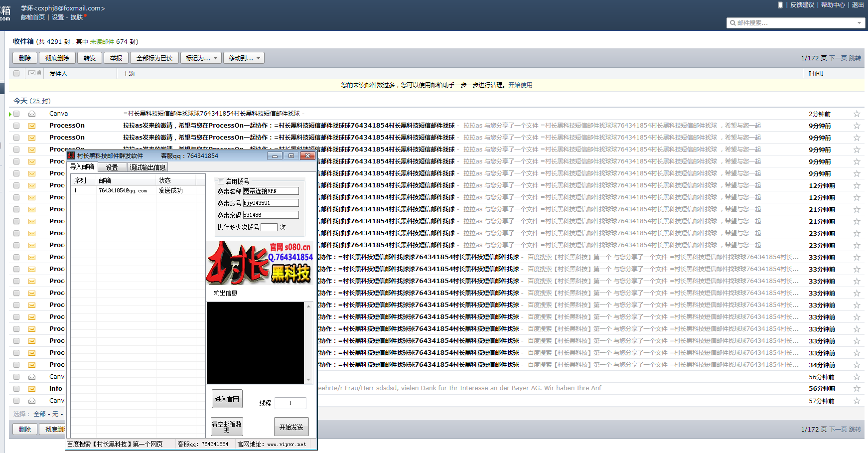Viewport: 868px width, 453px height.
Task: Click the 开始发送 button
Action: [291, 427]
